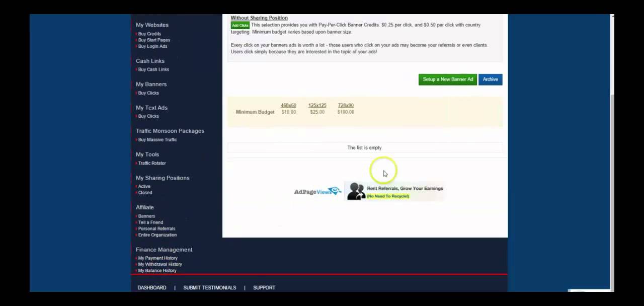Click the green Add Clicks badge
Image resolution: width=644 pixels, height=306 pixels.
240,25
